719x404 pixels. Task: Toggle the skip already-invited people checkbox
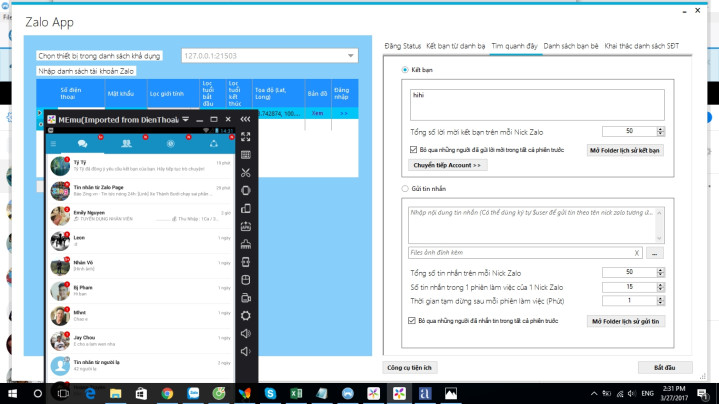(413, 149)
